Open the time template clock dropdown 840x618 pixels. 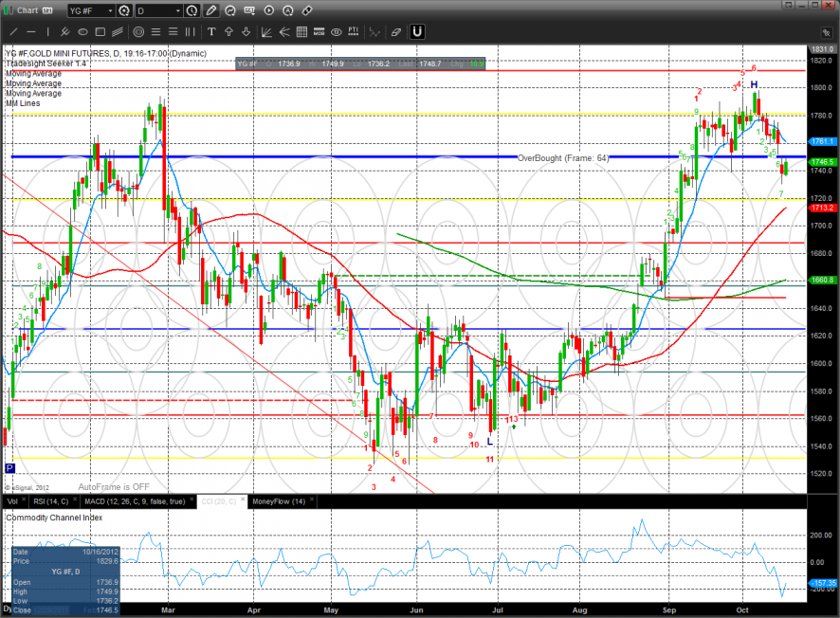coord(192,10)
